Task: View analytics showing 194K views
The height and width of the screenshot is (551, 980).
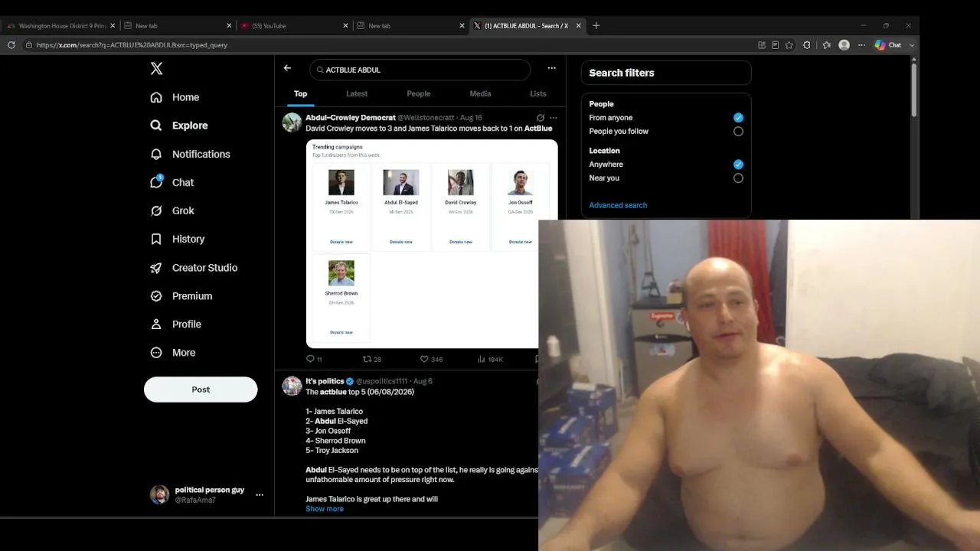Action: point(490,359)
